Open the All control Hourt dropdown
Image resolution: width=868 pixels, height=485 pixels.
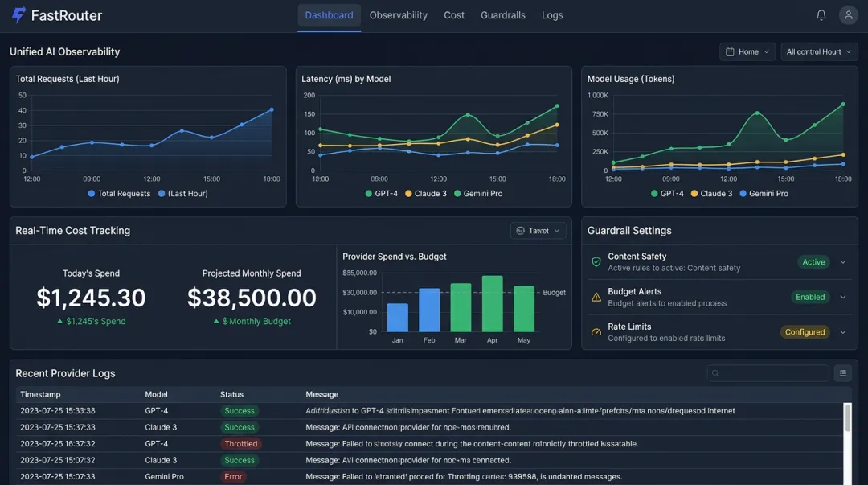(x=819, y=51)
